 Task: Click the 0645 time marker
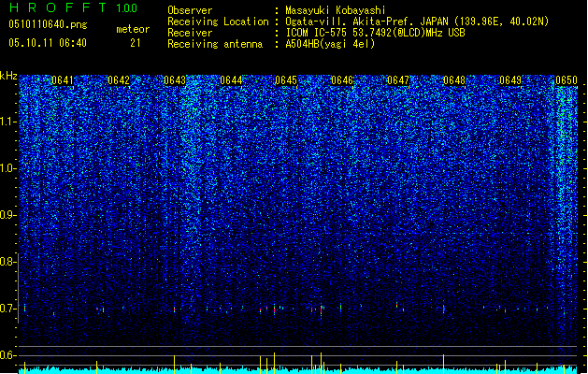286,80
